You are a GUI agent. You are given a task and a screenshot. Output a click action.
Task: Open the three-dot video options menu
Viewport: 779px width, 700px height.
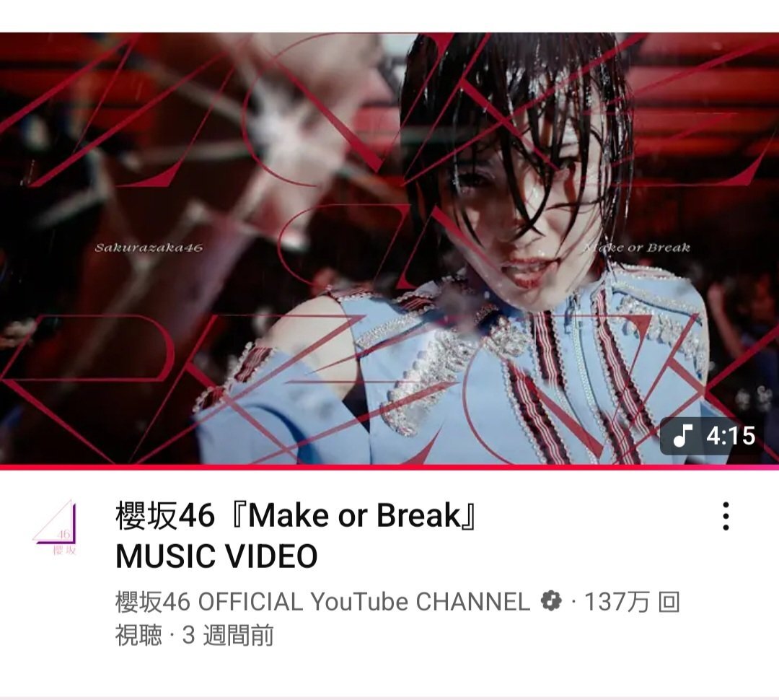pyautogui.click(x=726, y=516)
